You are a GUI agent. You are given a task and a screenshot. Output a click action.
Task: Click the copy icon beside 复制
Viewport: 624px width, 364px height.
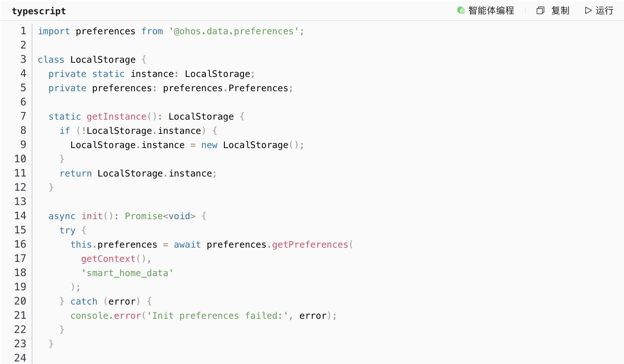540,11
